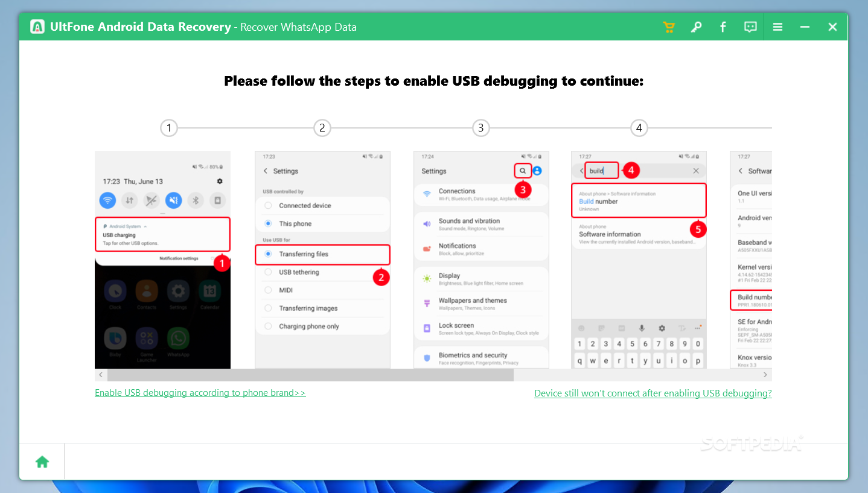
Task: Click the partially visible Software information screenshot
Action: [x=751, y=259]
